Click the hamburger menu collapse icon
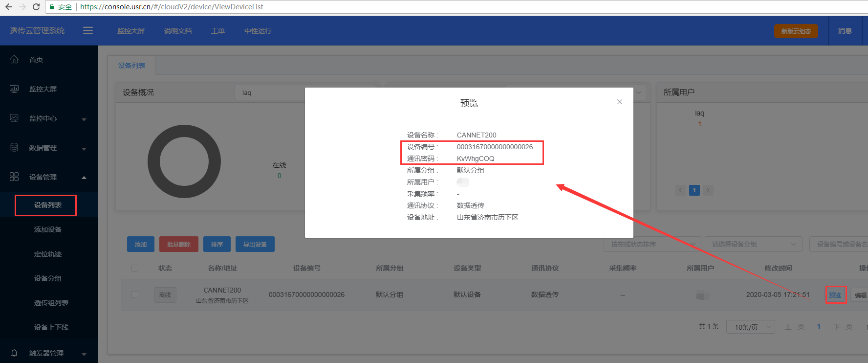Image resolution: width=868 pixels, height=363 pixels. (88, 30)
